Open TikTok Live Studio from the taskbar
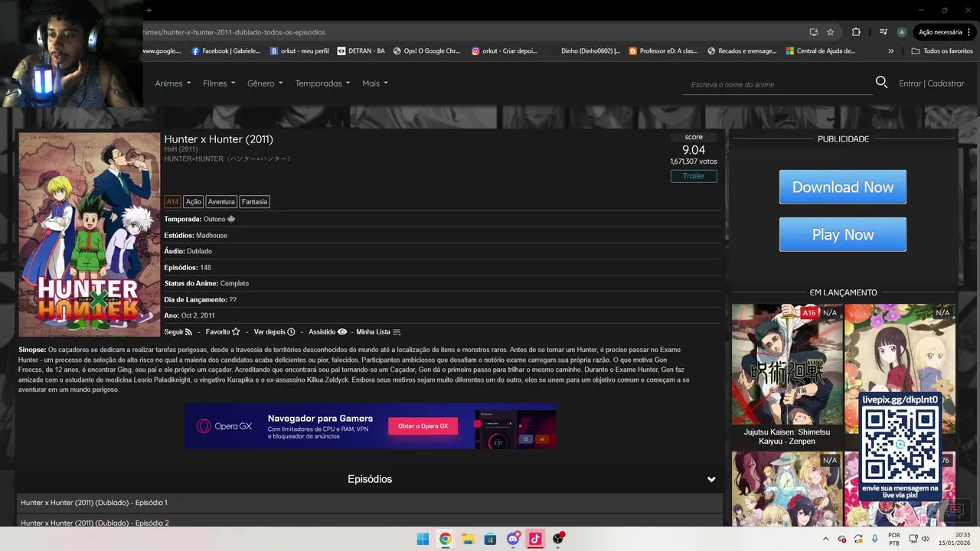 pyautogui.click(x=535, y=539)
